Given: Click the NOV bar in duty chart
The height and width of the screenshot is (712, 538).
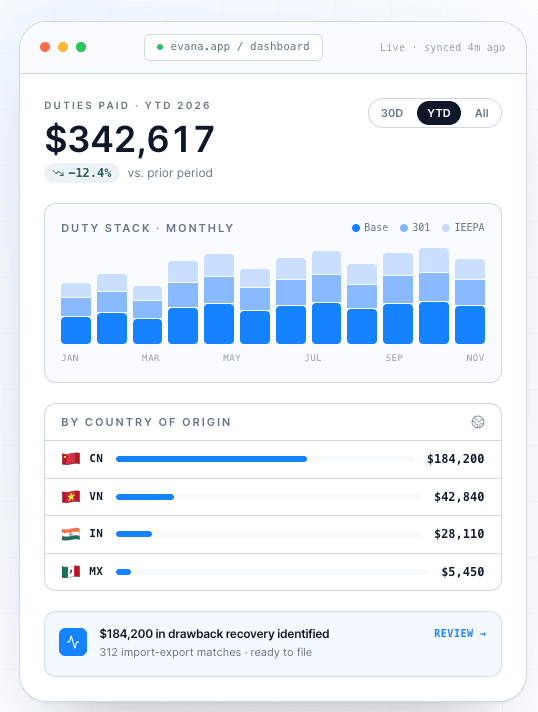Looking at the screenshot, I should [470, 301].
